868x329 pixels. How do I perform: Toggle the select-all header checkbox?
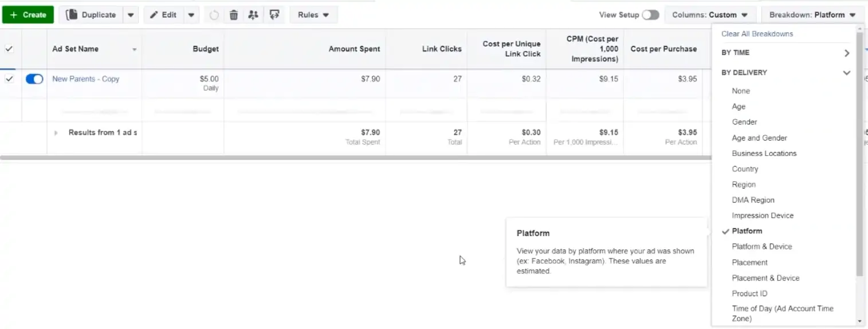pos(9,49)
